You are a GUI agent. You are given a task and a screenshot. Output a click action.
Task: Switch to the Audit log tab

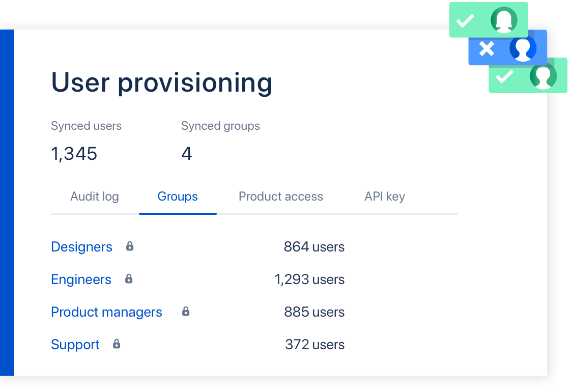[x=95, y=197]
